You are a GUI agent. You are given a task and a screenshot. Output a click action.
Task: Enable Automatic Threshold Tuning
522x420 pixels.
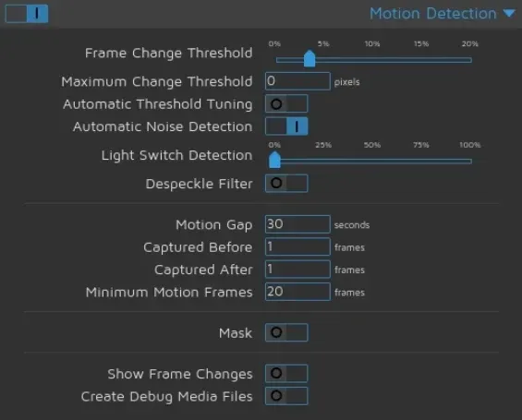pyautogui.click(x=286, y=104)
